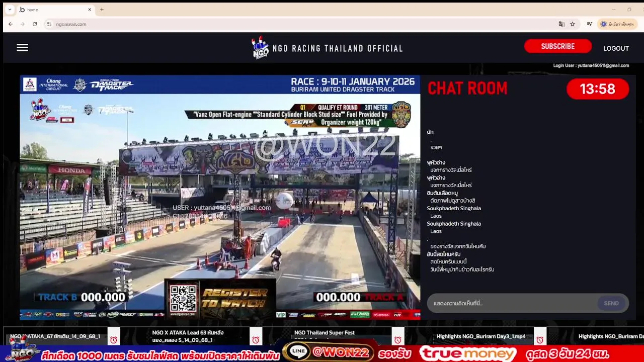Click the TRACK A 000.000 timer

[x=360, y=297]
